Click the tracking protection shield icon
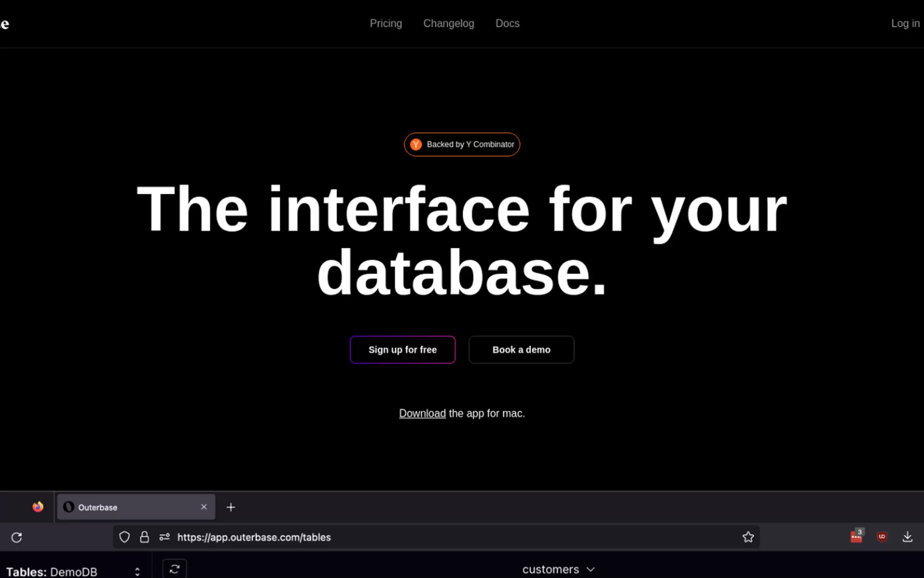Image resolution: width=924 pixels, height=578 pixels. (x=124, y=537)
